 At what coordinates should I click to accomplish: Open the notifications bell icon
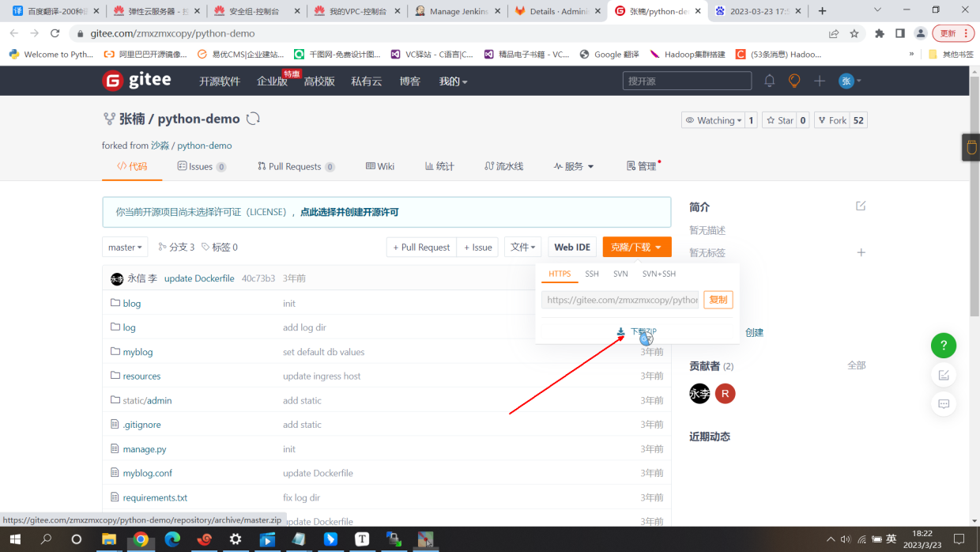point(769,81)
